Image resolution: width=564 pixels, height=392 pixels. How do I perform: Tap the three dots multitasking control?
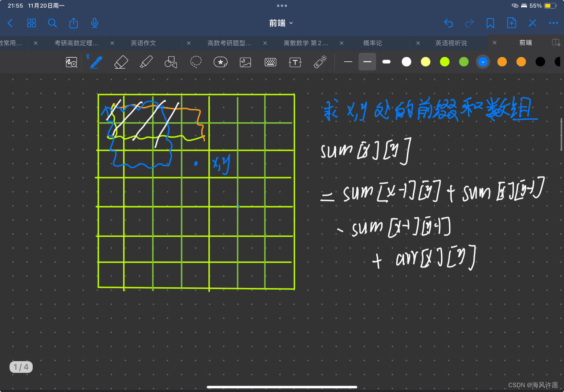click(282, 6)
